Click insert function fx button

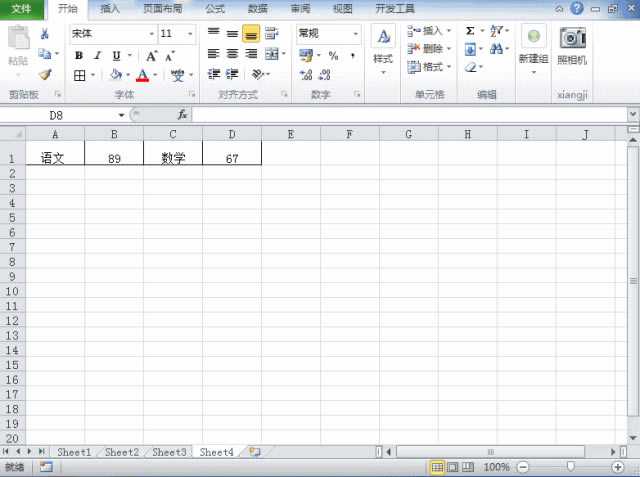click(x=182, y=115)
